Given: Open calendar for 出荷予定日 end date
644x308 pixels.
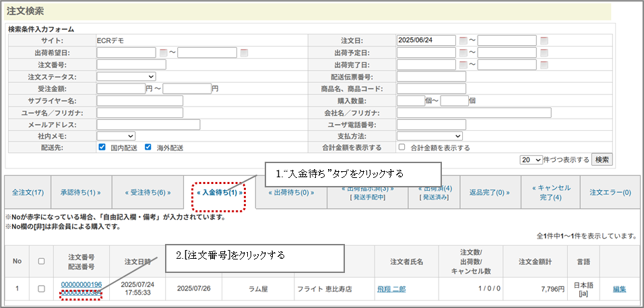Looking at the screenshot, I should click(x=544, y=53).
